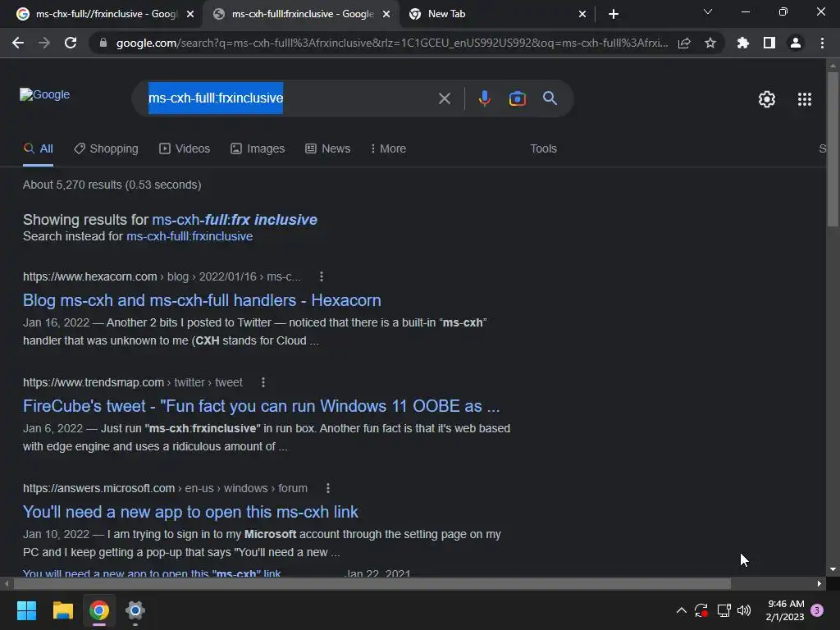Image resolution: width=840 pixels, height=630 pixels.
Task: Close the New Tab tab
Action: click(582, 14)
